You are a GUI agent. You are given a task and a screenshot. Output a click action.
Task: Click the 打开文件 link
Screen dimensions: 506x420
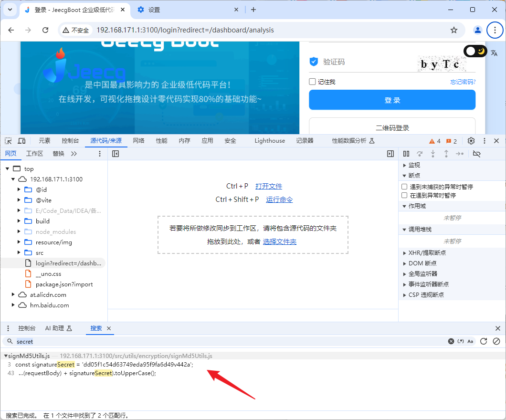tap(269, 186)
